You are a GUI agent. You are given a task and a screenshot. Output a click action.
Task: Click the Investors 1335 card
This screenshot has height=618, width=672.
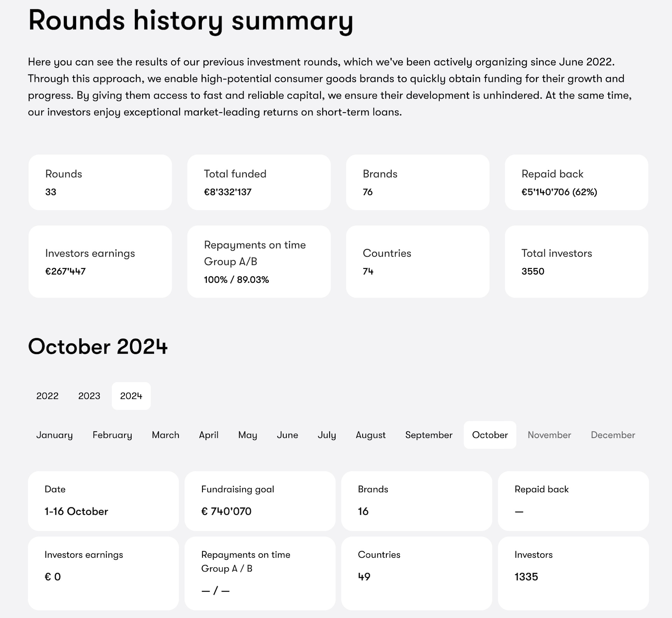[x=573, y=573]
